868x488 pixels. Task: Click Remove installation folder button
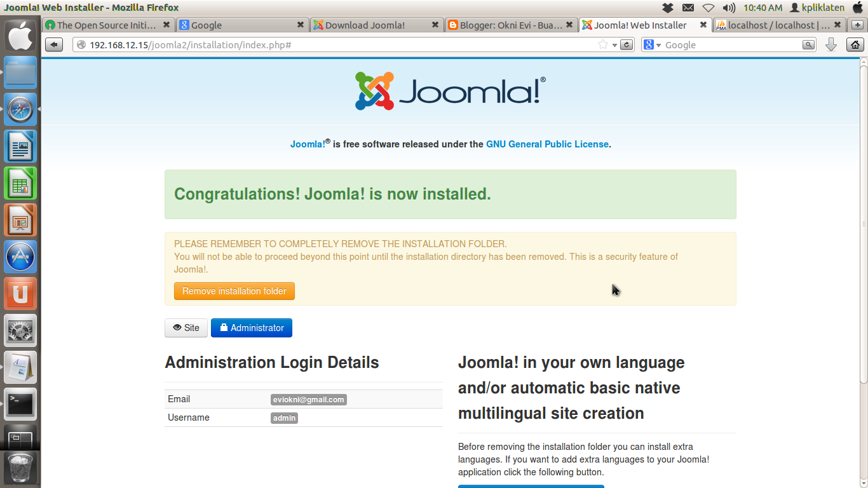(234, 291)
